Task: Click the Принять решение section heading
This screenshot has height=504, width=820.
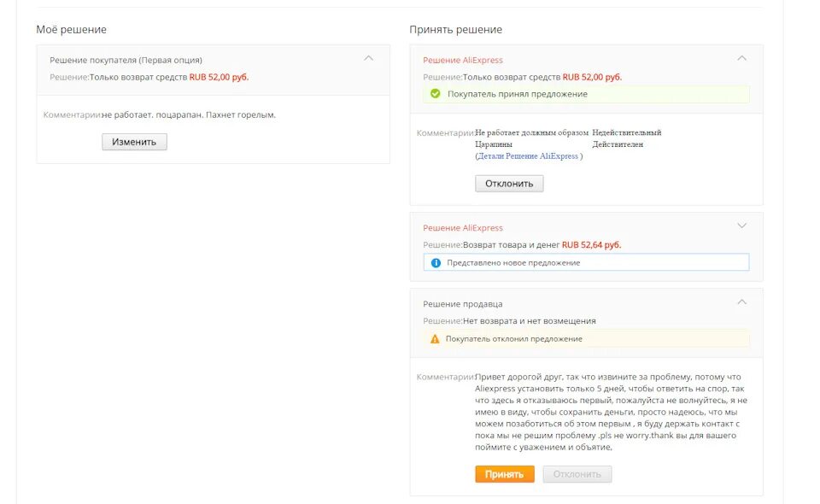Action: (x=455, y=30)
